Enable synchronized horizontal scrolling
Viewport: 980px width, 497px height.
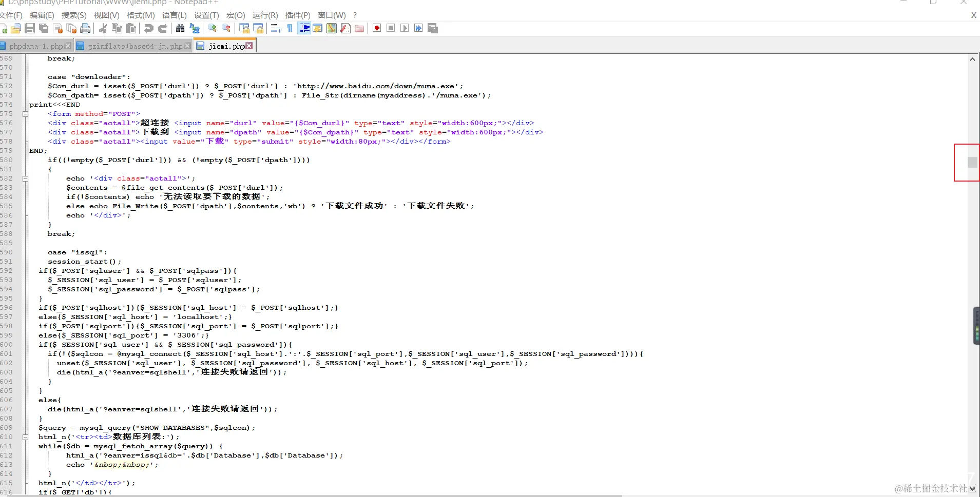point(258,28)
